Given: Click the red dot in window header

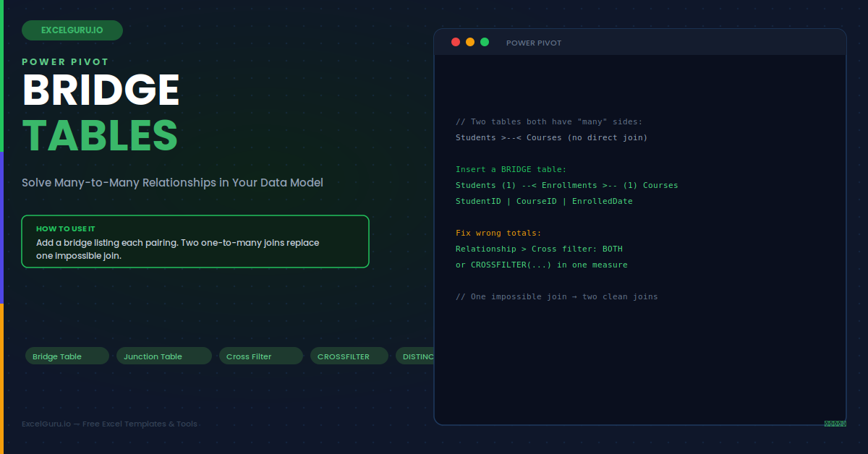Looking at the screenshot, I should click(x=456, y=42).
